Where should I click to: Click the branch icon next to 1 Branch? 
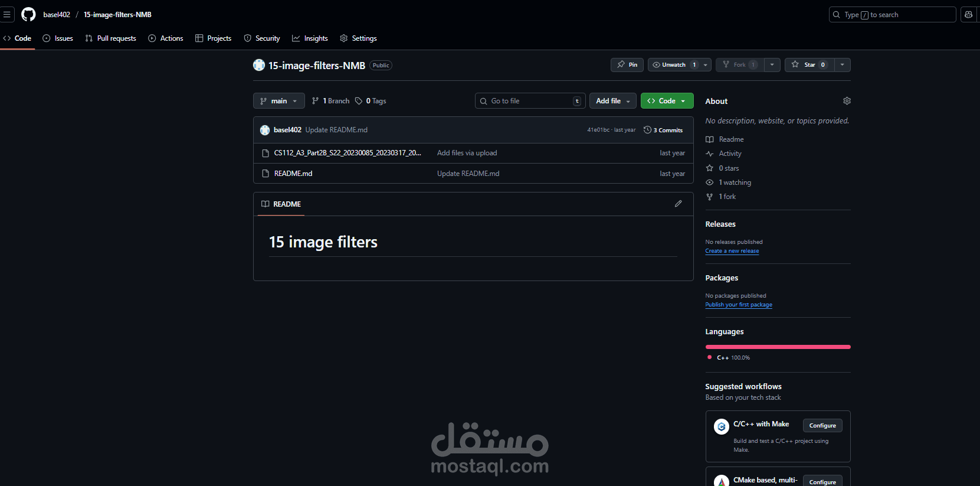point(316,101)
